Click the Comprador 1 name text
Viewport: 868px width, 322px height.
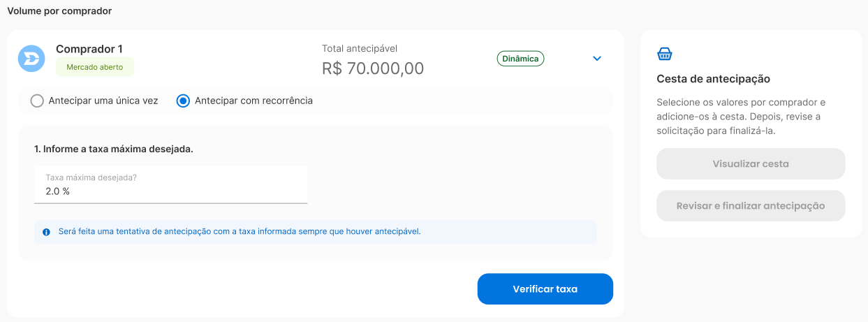pyautogui.click(x=89, y=49)
